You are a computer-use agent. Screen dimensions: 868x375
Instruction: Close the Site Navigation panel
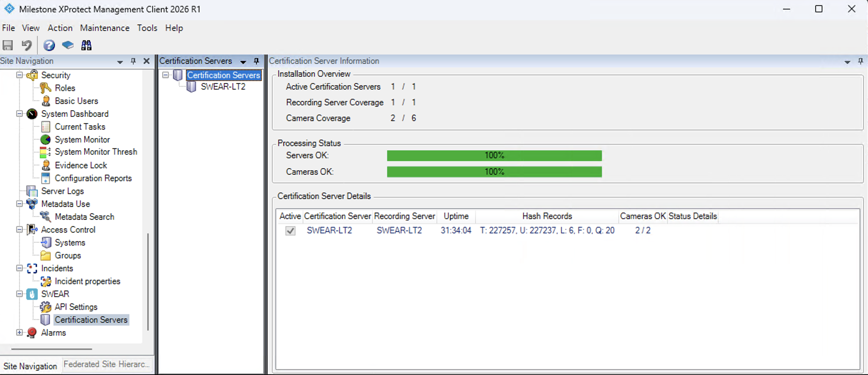coord(146,61)
